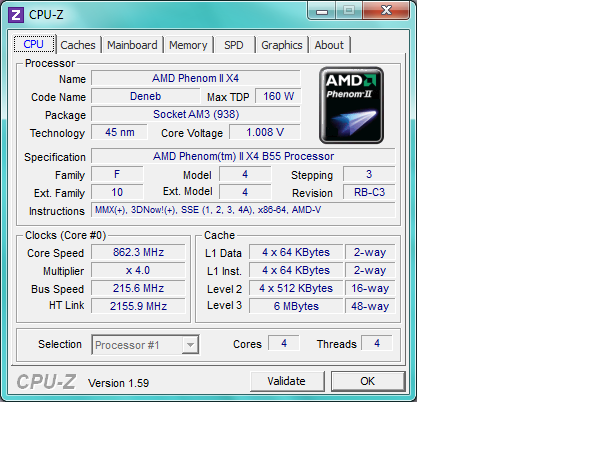614x460 pixels.
Task: Open the Graphics tab
Action: 282,45
